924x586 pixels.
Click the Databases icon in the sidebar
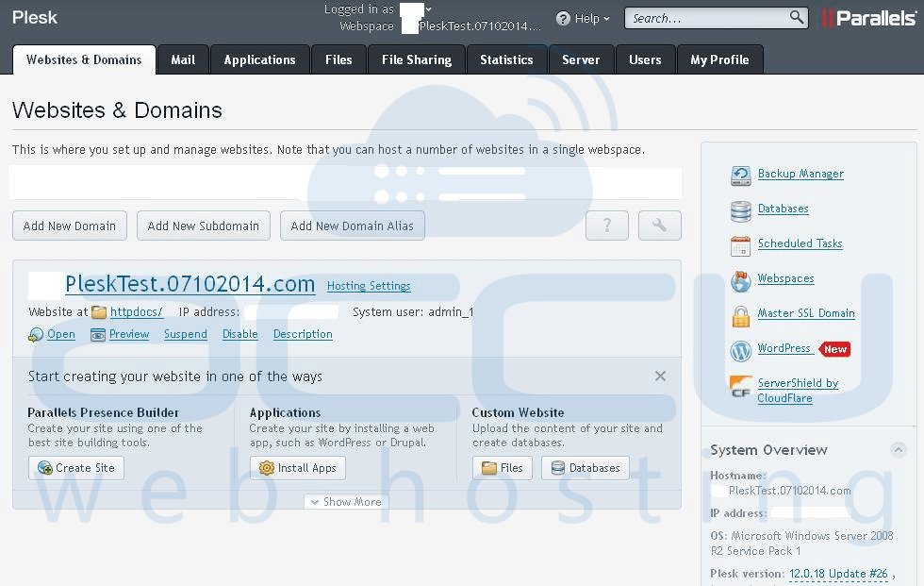(740, 209)
